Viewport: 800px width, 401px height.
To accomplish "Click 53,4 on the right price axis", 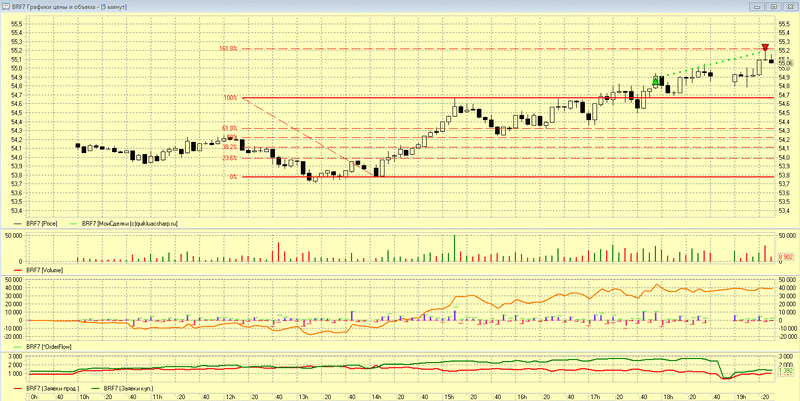I will [784, 210].
